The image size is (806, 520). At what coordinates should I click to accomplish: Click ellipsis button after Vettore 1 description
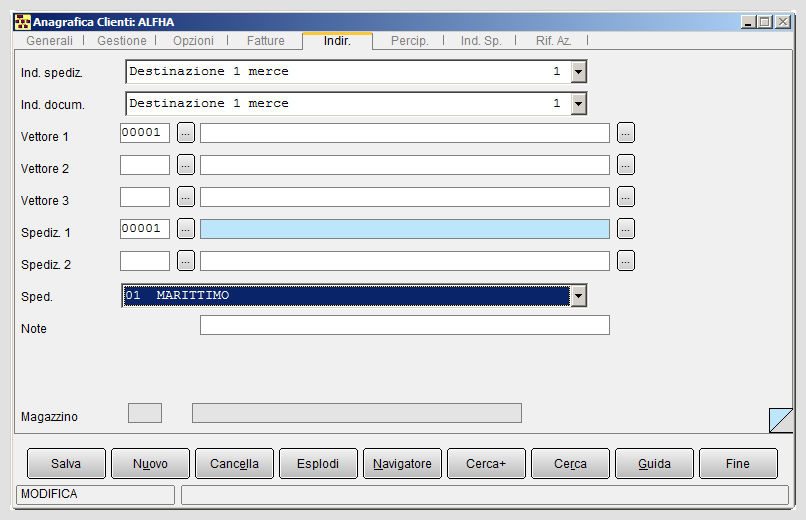pyautogui.click(x=626, y=133)
